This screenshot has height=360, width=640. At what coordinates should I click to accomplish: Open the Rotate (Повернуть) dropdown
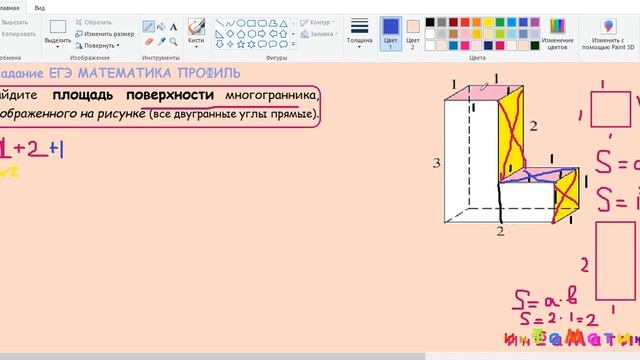click(98, 45)
